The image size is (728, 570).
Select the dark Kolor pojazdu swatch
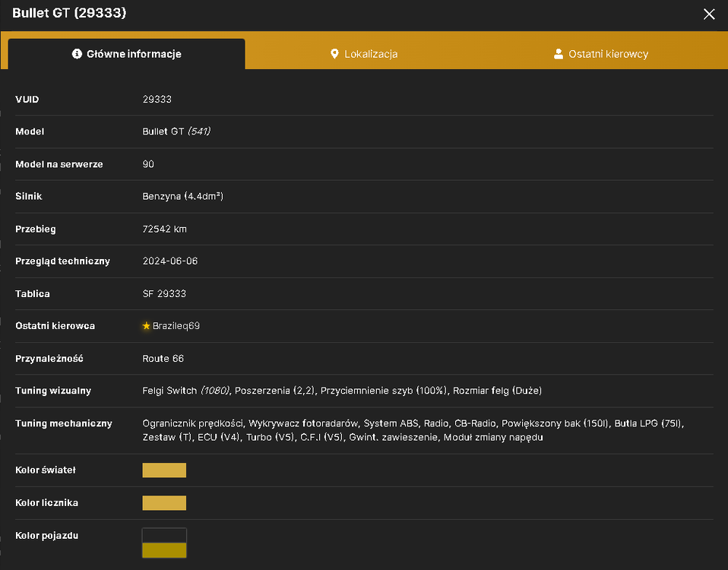coord(164,535)
